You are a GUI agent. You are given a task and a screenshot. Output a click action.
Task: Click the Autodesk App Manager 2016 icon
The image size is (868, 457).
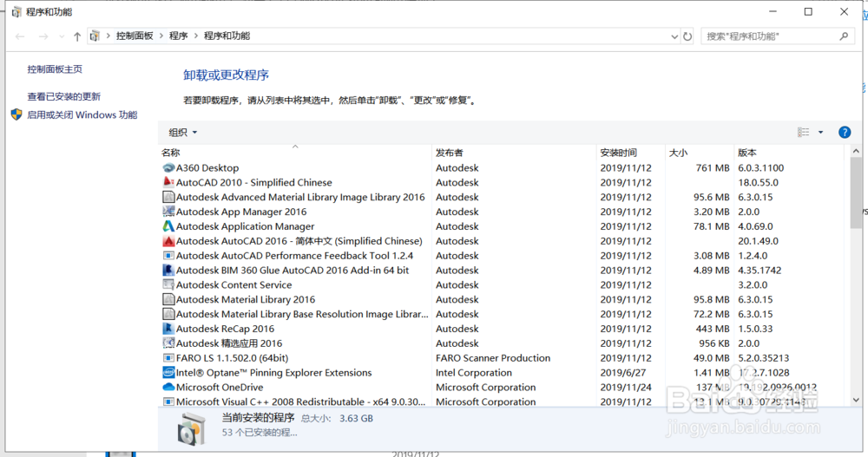click(168, 212)
